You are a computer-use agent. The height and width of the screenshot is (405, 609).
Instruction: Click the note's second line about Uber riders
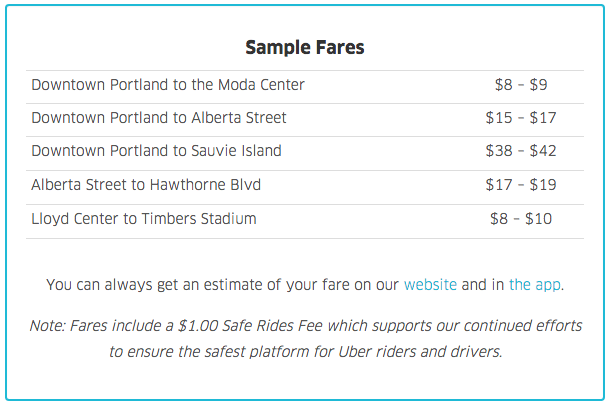coord(306,352)
